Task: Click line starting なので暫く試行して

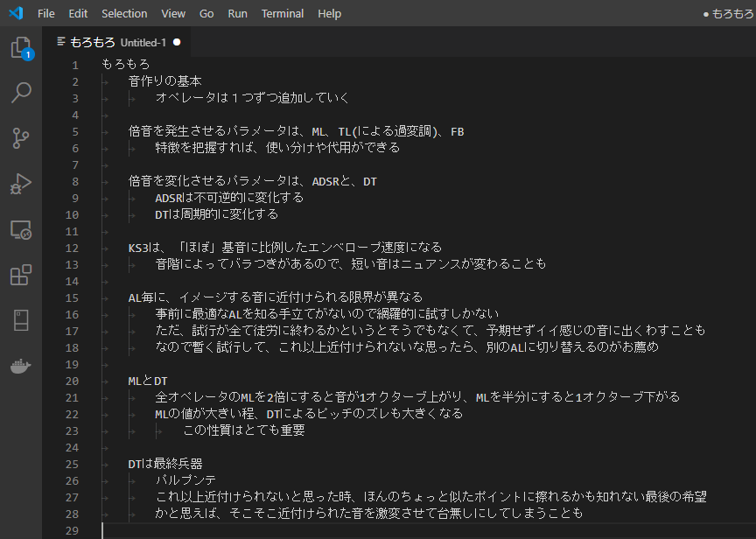Action: click(x=407, y=347)
